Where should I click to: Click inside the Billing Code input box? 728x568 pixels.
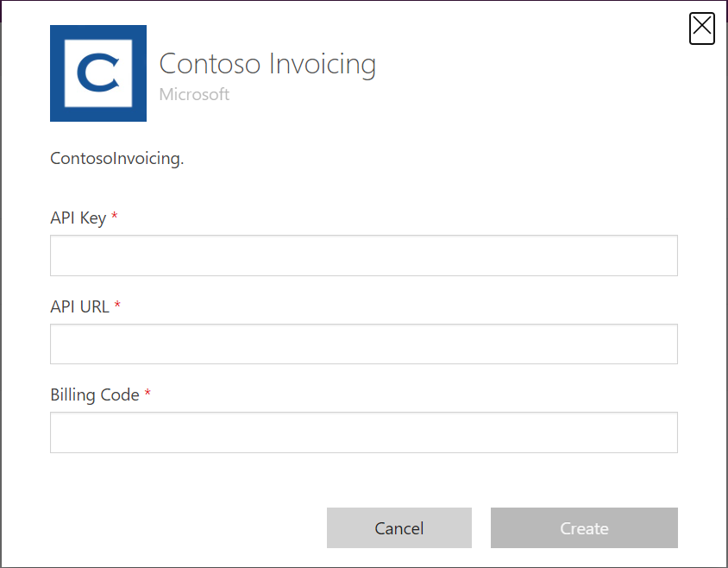pos(363,432)
